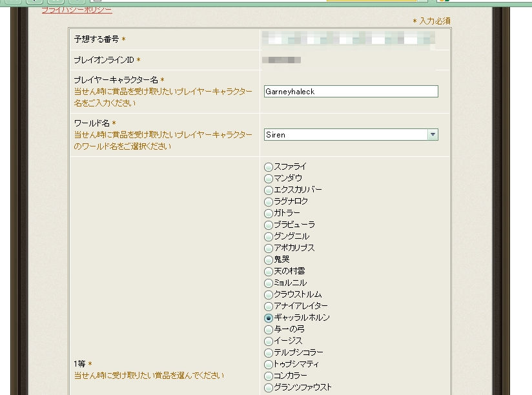Image resolution: width=532 pixels, height=395 pixels.
Task: Select the エクスカリバー radio button
Action: 269,190
